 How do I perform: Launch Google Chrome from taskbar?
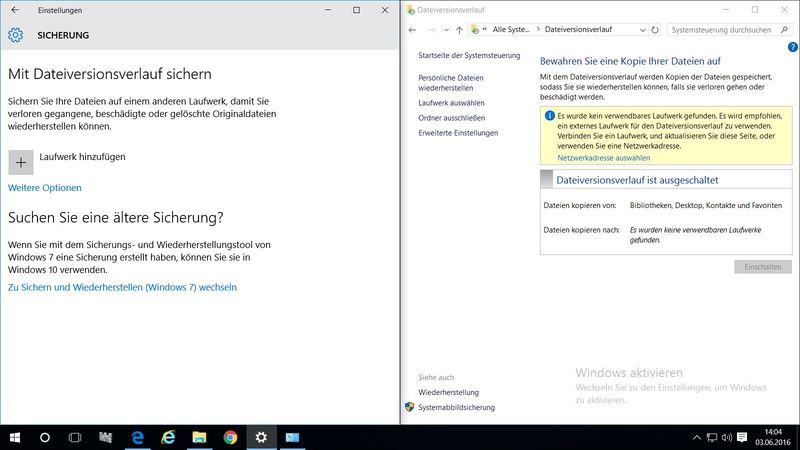[x=230, y=437]
